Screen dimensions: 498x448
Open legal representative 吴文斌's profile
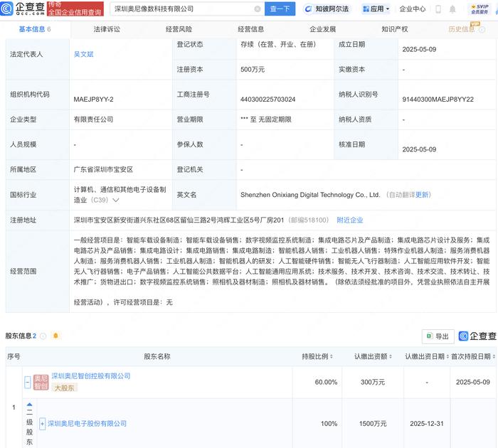click(83, 54)
